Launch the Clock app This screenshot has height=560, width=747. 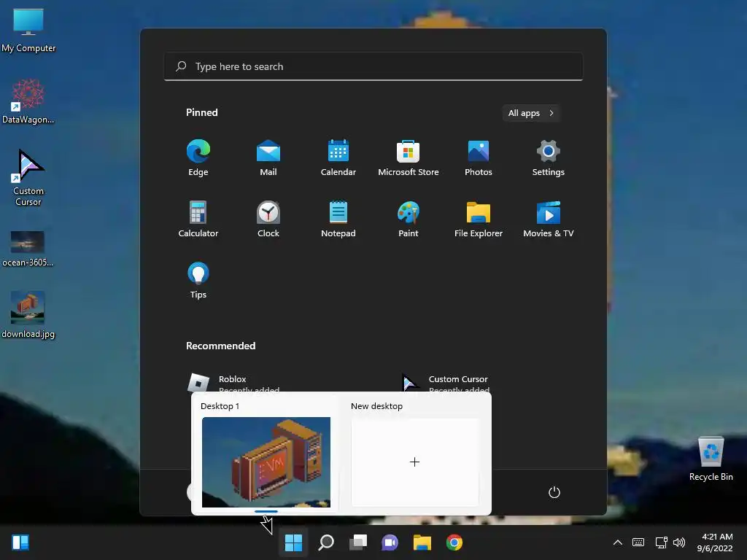[268, 219]
